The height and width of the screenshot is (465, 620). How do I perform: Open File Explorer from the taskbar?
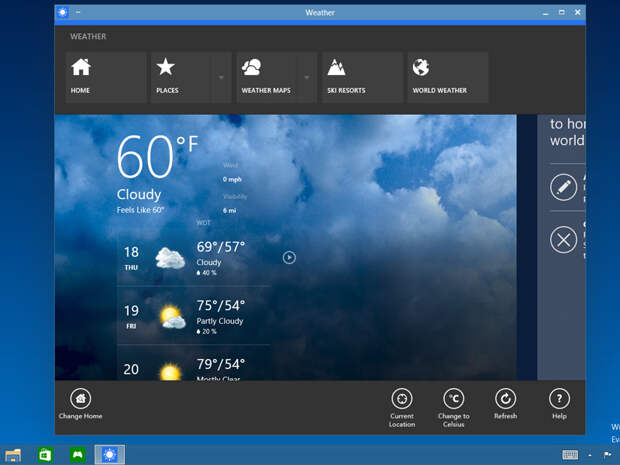[13, 455]
